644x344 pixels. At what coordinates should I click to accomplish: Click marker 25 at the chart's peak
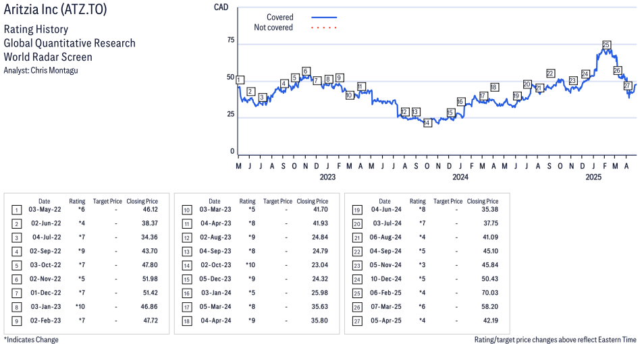606,45
